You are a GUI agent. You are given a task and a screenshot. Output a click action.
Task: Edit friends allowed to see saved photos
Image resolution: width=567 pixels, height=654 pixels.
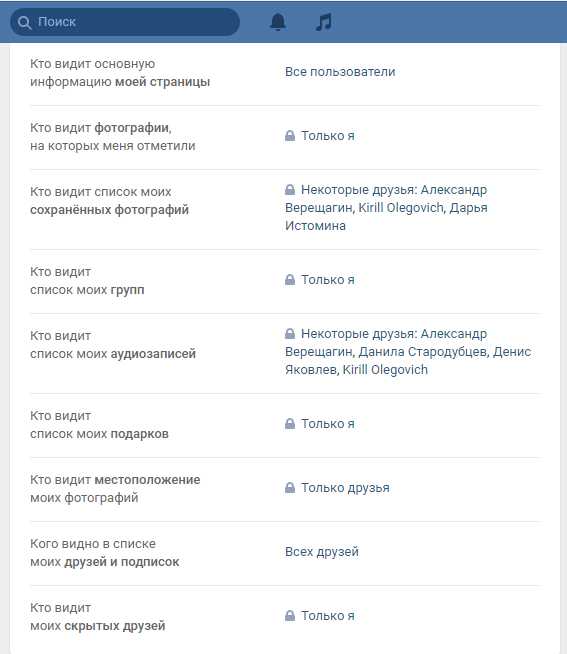386,208
